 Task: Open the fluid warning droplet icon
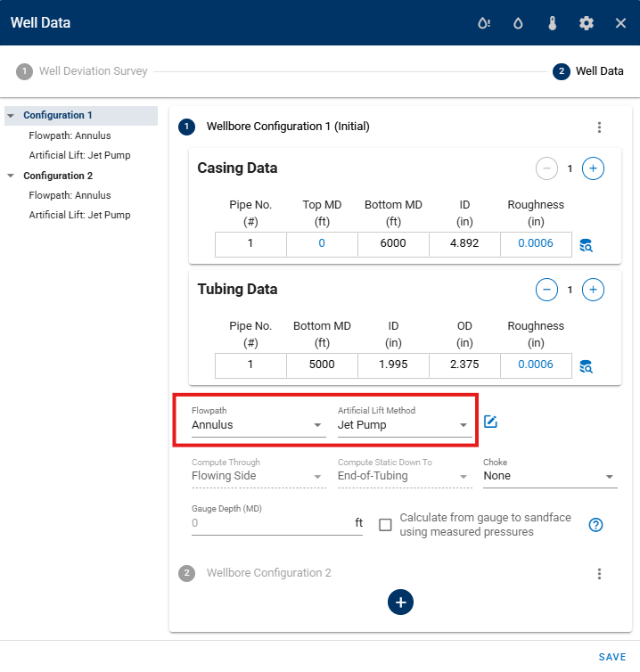coord(484,23)
